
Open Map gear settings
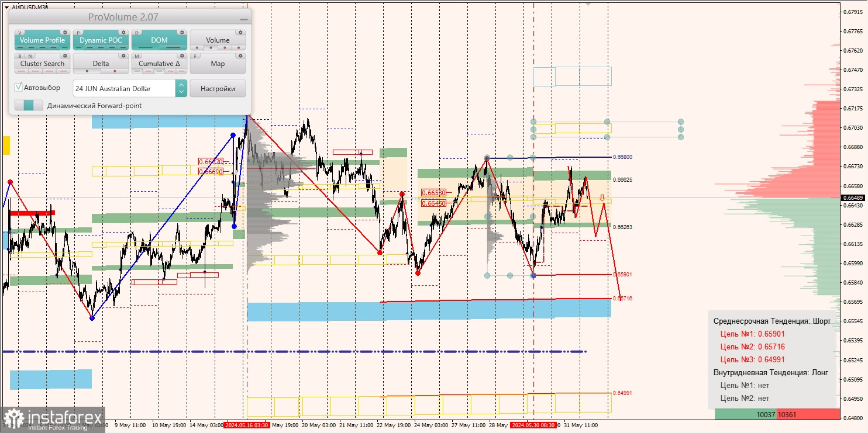tap(240, 56)
